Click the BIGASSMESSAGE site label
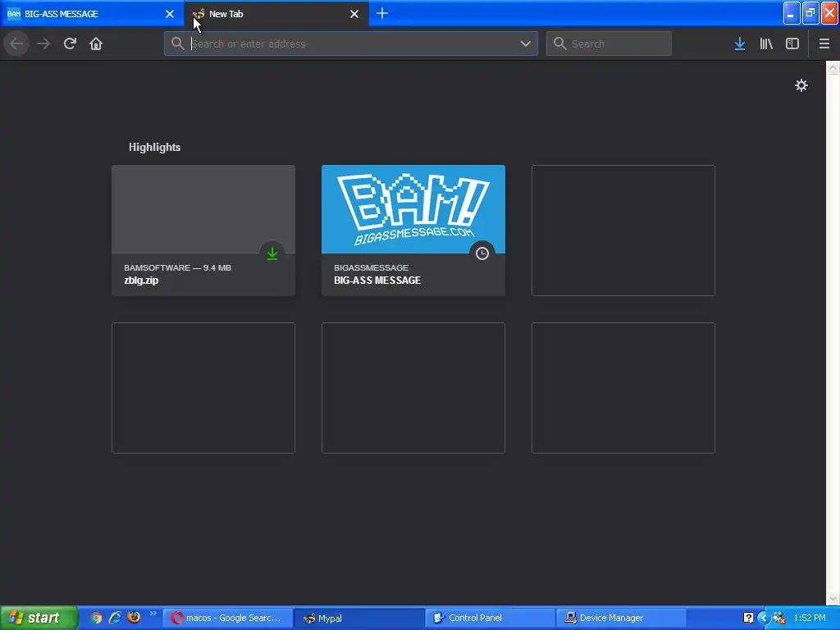Image resolution: width=840 pixels, height=630 pixels. pos(372,267)
